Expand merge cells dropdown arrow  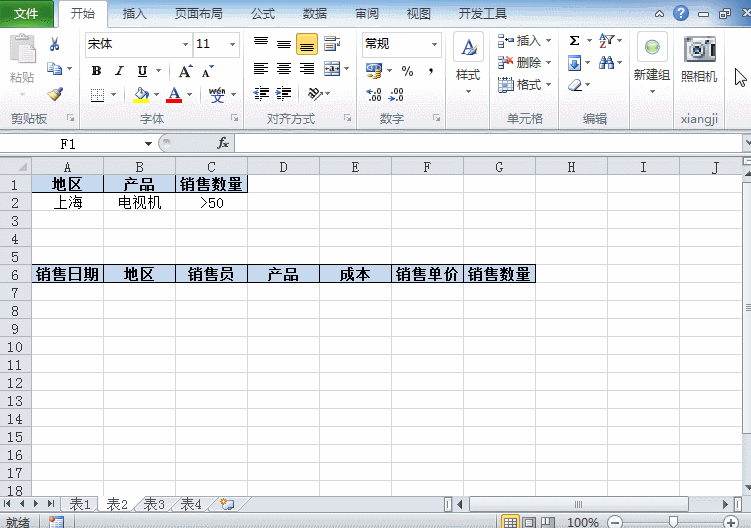(347, 69)
